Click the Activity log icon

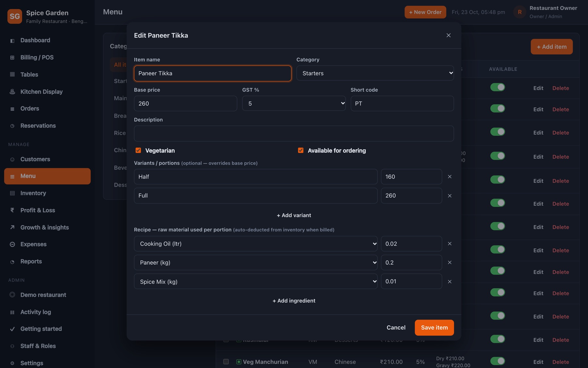[12, 312]
